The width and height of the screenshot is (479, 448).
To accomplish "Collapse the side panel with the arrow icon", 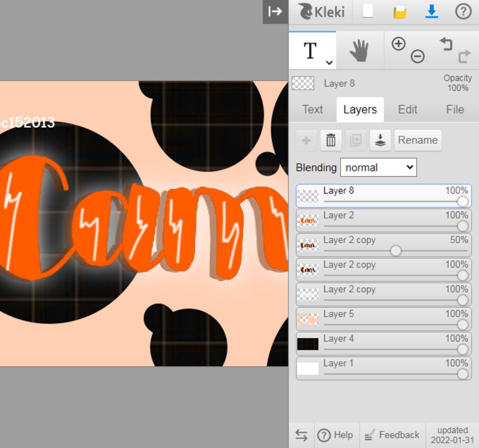I will click(x=275, y=12).
